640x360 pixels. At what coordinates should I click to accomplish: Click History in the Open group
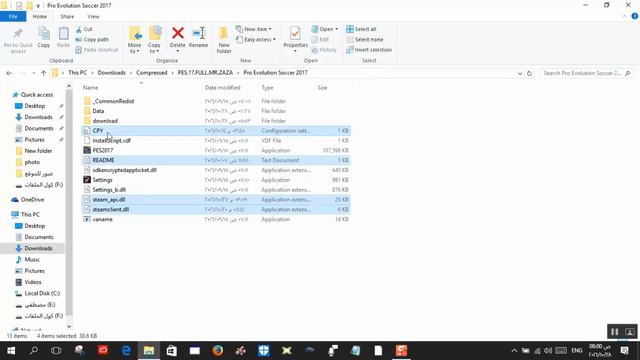point(324,50)
